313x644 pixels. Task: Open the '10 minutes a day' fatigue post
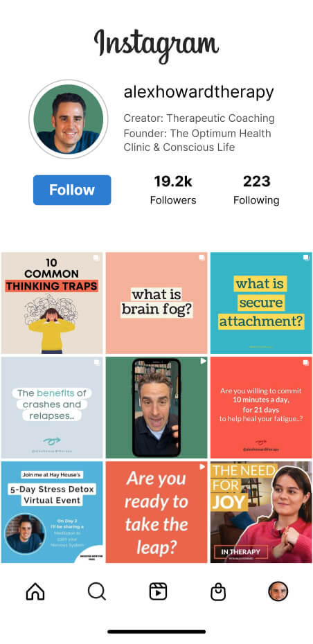click(x=261, y=407)
